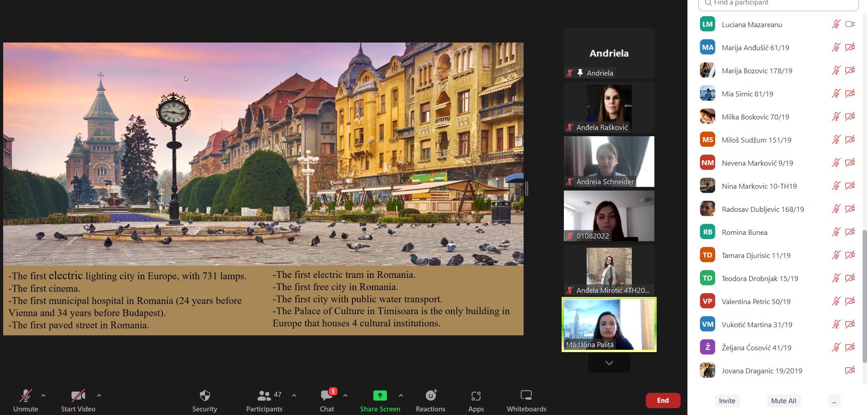Open the more options ellipsis button

(x=834, y=401)
